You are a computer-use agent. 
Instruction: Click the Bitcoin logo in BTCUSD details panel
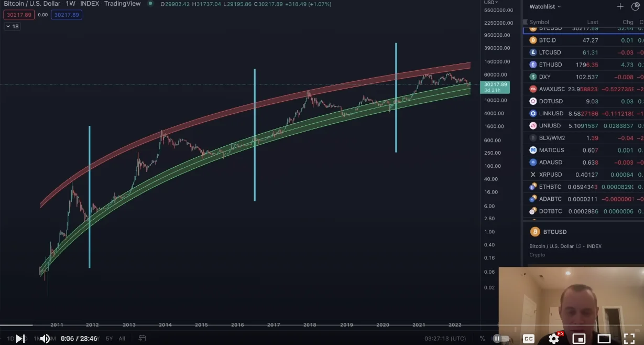[535, 232]
